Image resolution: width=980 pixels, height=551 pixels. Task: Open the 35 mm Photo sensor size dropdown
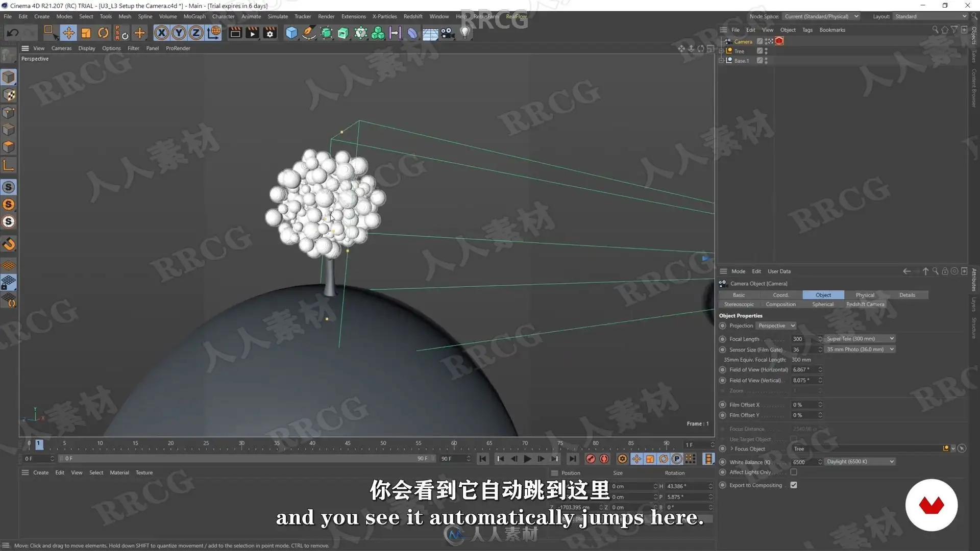(x=860, y=349)
